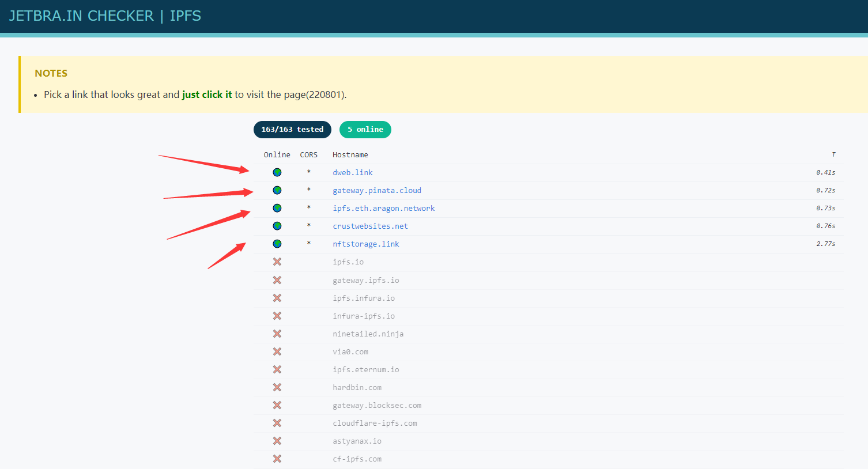The height and width of the screenshot is (469, 868).
Task: Click the X icon beside cloudflare-ipfs.com
Action: coord(277,423)
